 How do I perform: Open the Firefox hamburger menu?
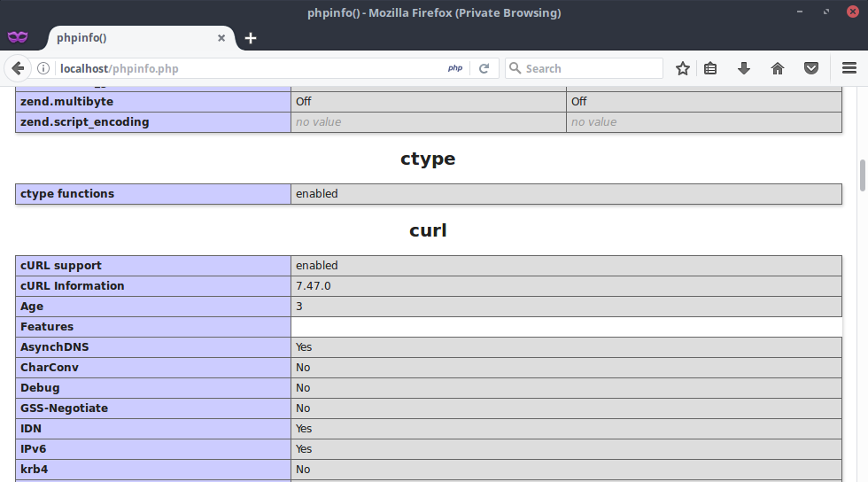[x=849, y=68]
